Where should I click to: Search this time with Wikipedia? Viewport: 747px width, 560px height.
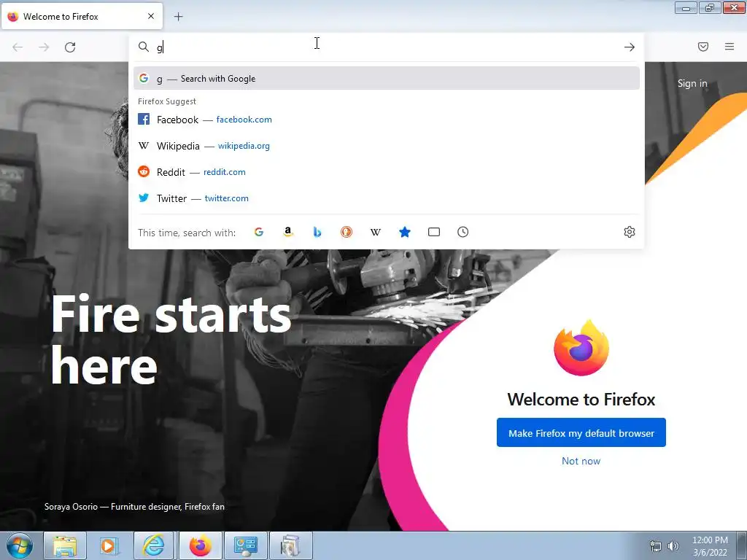(x=376, y=232)
